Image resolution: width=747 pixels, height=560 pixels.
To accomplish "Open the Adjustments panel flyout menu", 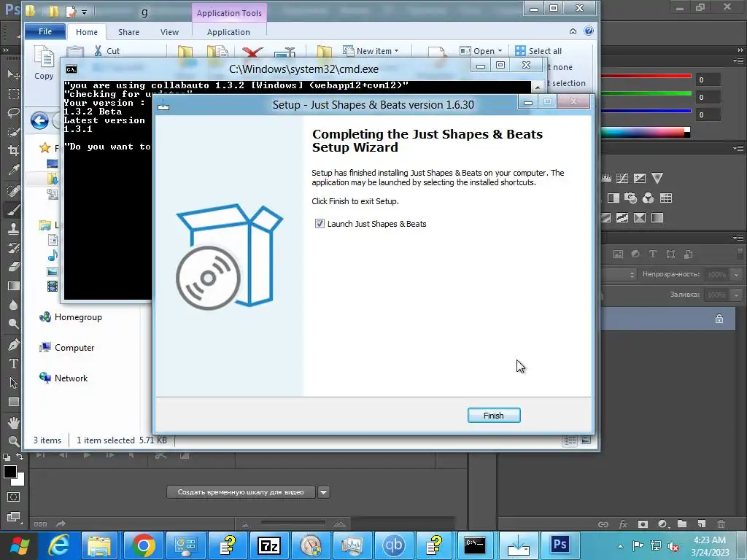I will click(x=738, y=149).
